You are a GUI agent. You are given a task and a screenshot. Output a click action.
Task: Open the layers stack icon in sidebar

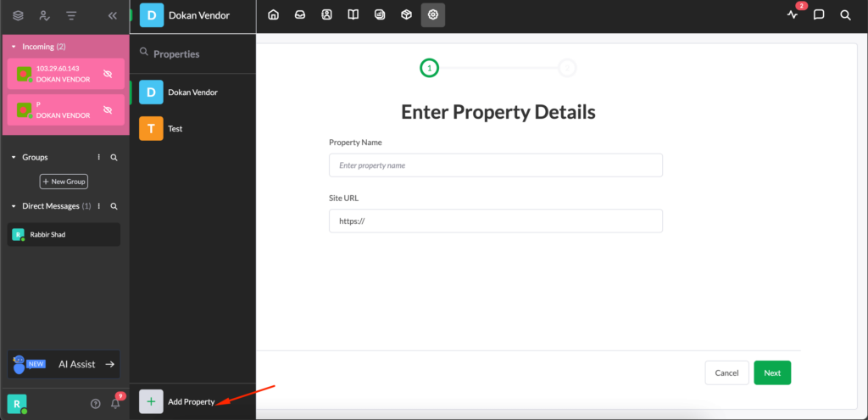tap(19, 15)
